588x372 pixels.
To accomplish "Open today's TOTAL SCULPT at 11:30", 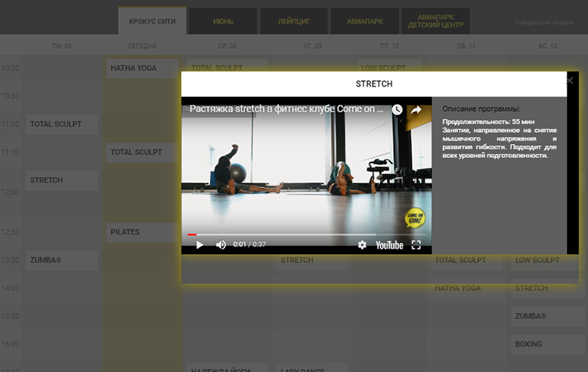I will click(x=142, y=153).
